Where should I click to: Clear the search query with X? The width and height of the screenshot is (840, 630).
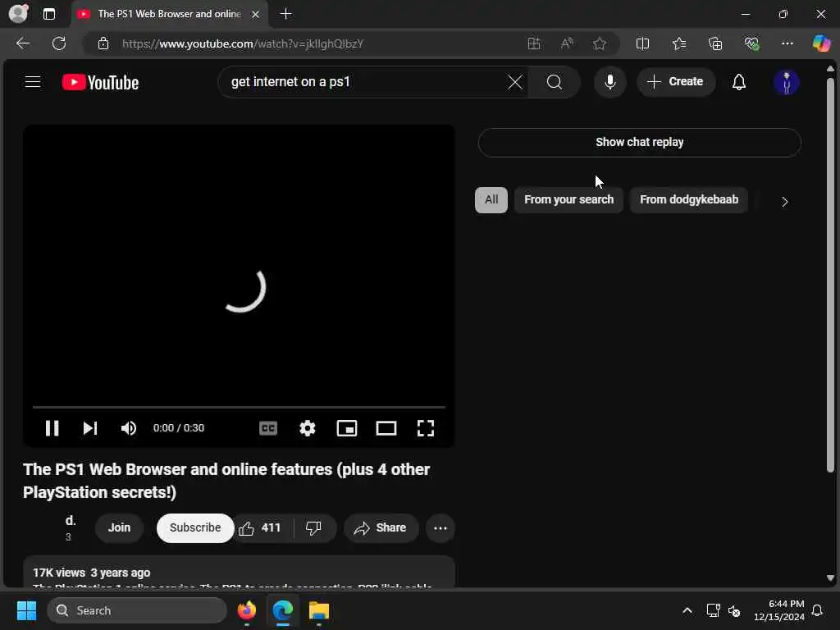pos(515,82)
